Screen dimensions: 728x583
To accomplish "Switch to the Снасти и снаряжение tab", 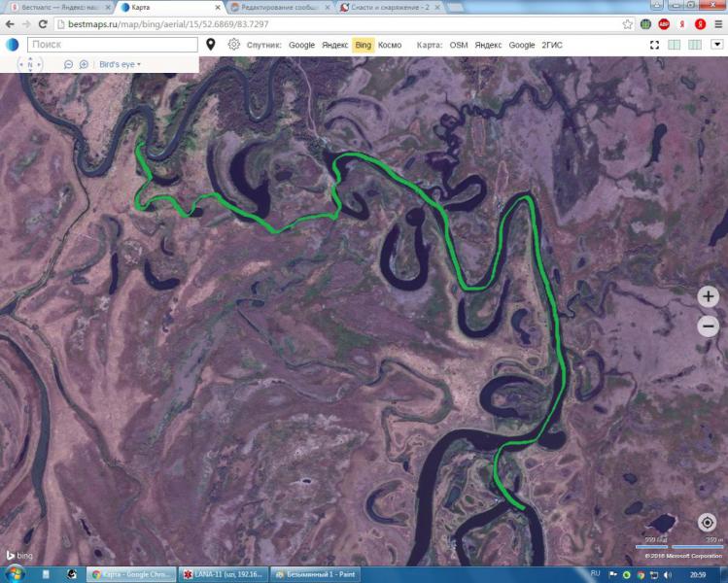I will point(390,8).
